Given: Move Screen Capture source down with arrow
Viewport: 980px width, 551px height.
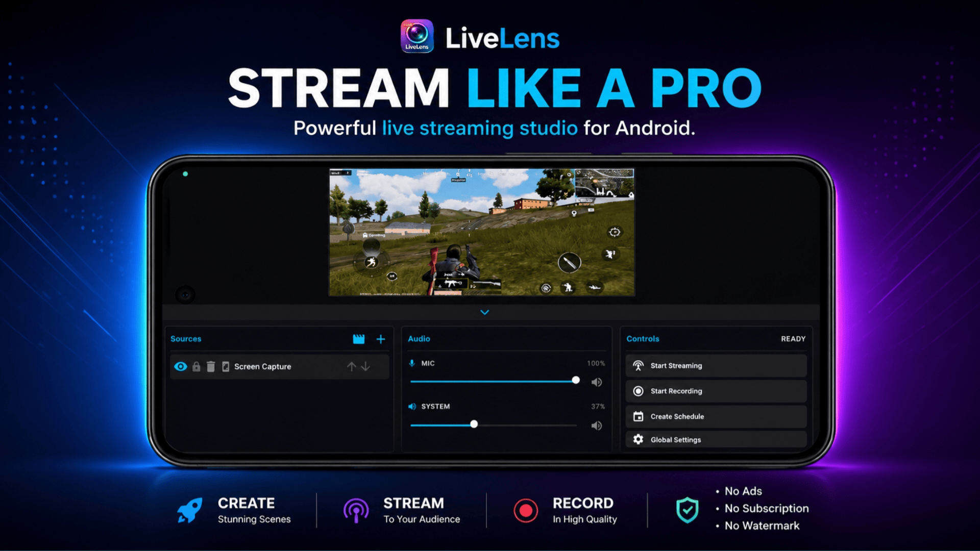Looking at the screenshot, I should (x=365, y=366).
